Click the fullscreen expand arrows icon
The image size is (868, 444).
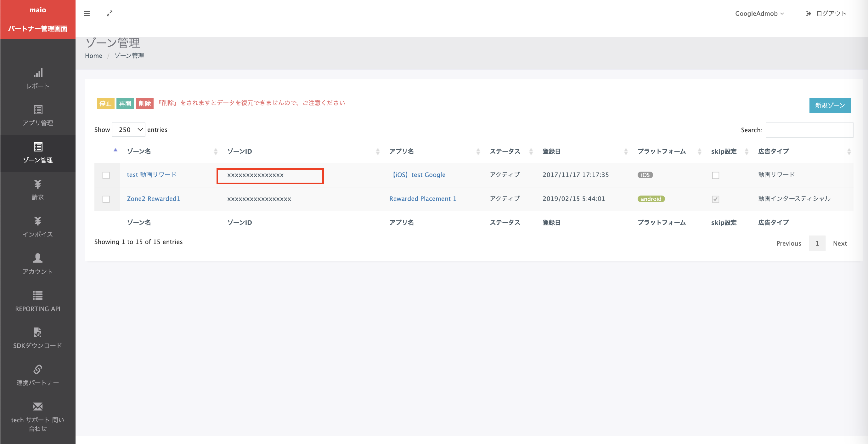[110, 14]
